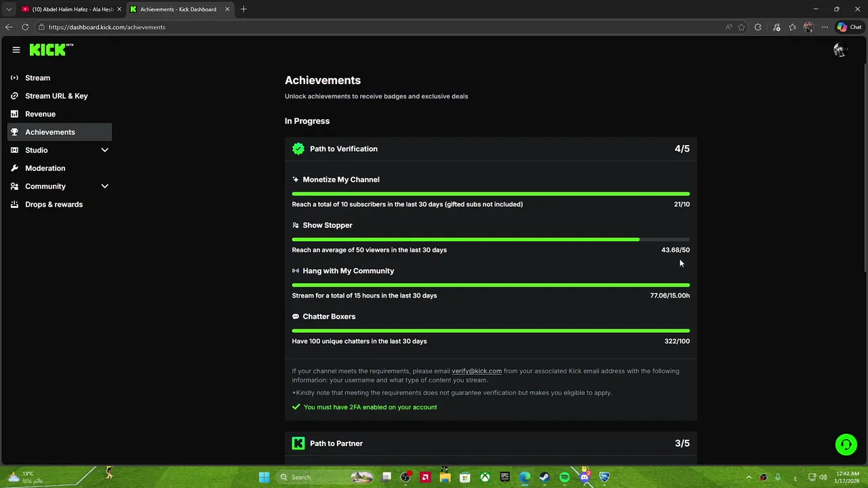Click the Path to Verification header
The width and height of the screenshot is (868, 488).
[x=491, y=149]
